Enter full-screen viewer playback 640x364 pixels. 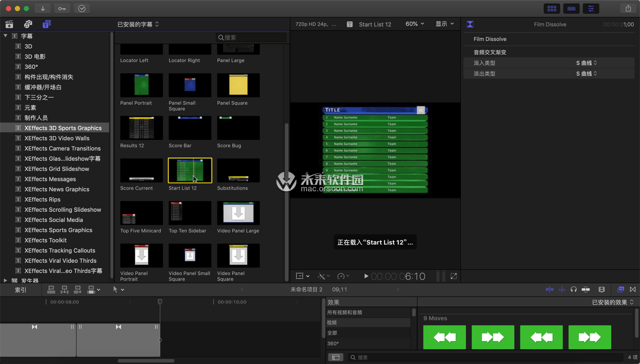pyautogui.click(x=454, y=276)
